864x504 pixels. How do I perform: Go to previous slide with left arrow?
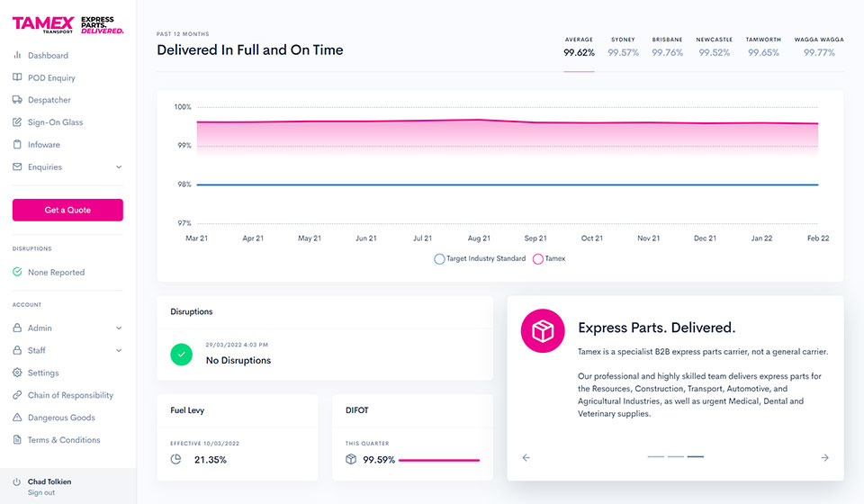pyautogui.click(x=526, y=457)
